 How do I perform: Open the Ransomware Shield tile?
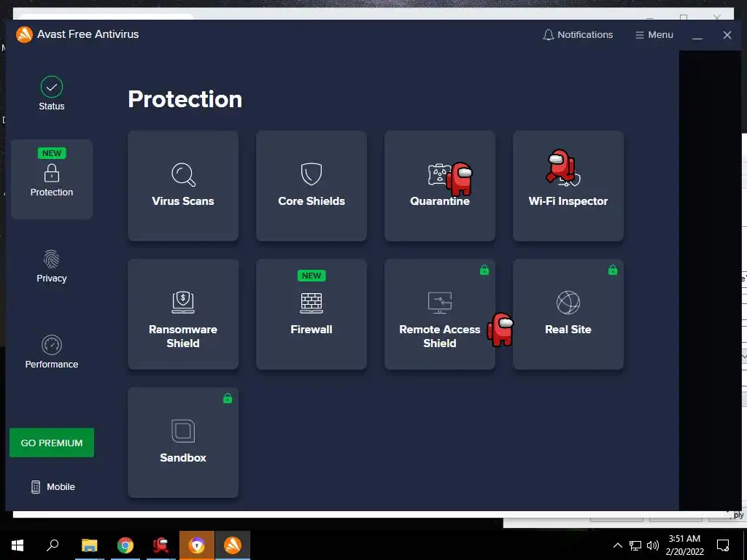coord(183,314)
